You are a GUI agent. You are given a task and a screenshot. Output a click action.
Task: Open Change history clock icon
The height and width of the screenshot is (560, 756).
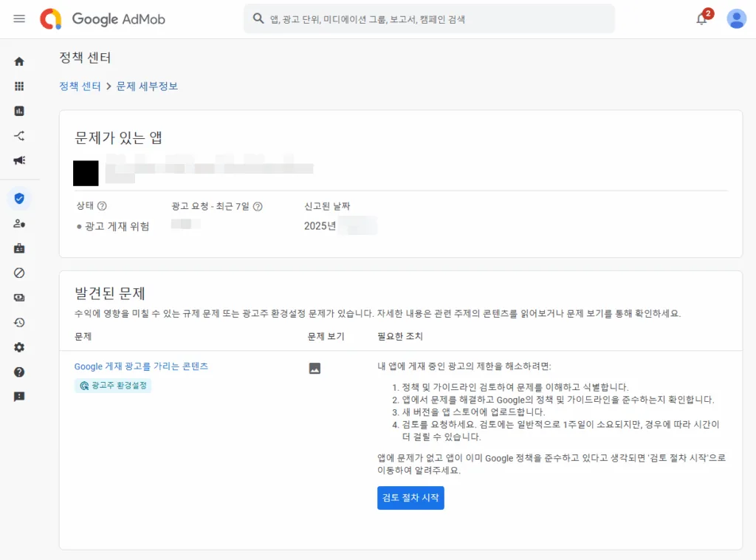click(19, 322)
